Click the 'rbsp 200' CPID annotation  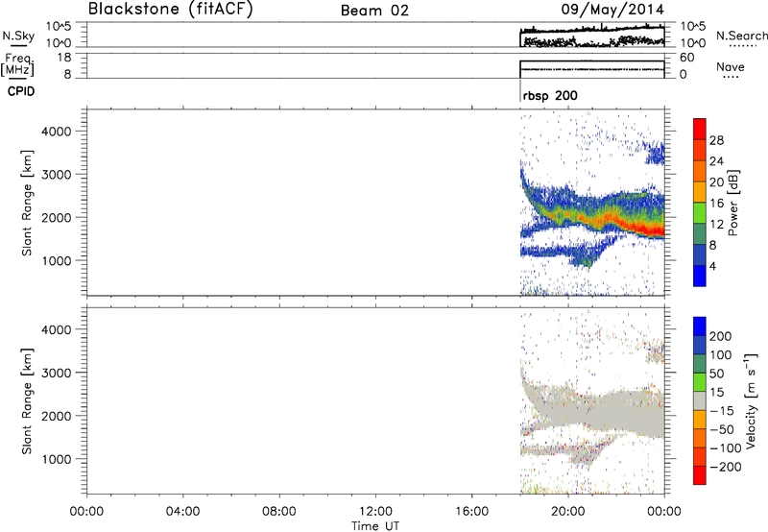550,95
